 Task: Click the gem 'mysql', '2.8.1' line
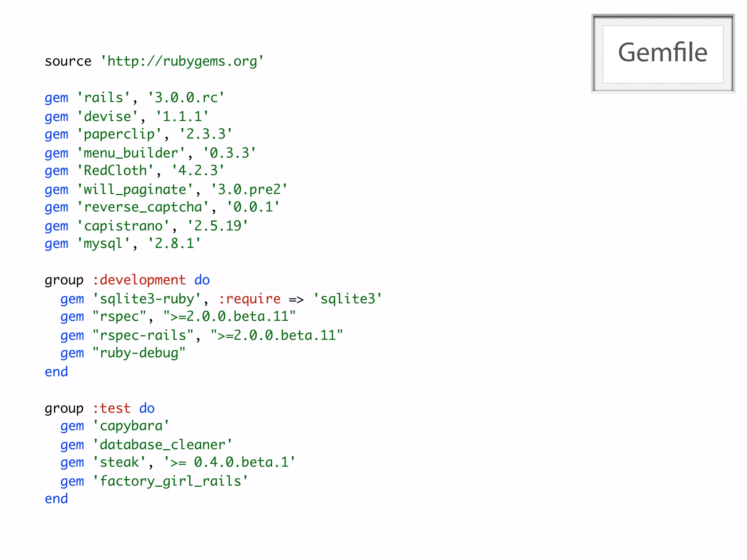[x=123, y=244]
